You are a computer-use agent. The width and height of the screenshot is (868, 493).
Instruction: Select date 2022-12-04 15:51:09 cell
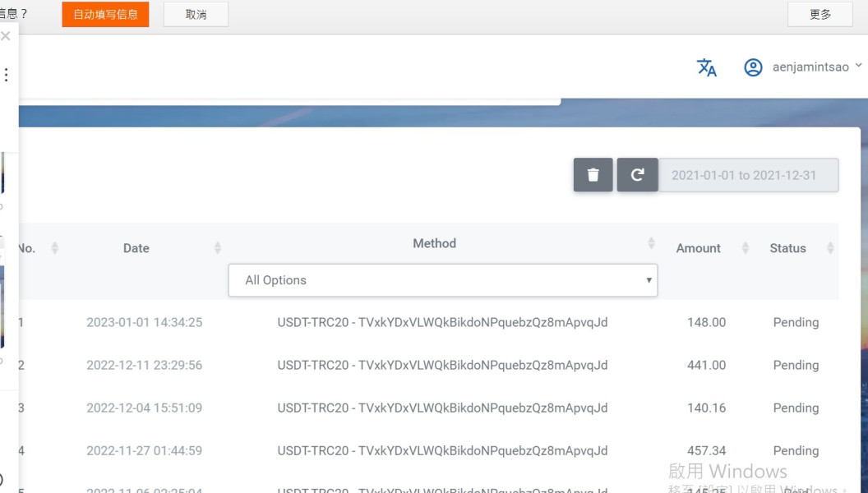(145, 408)
